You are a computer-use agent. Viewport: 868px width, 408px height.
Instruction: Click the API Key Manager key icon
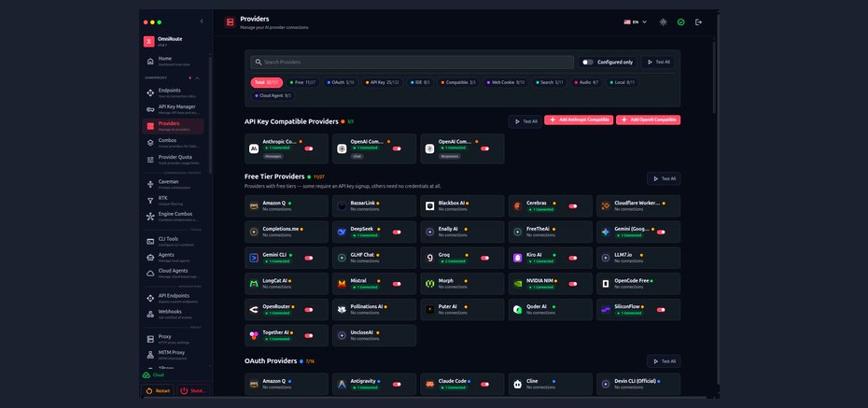click(150, 109)
